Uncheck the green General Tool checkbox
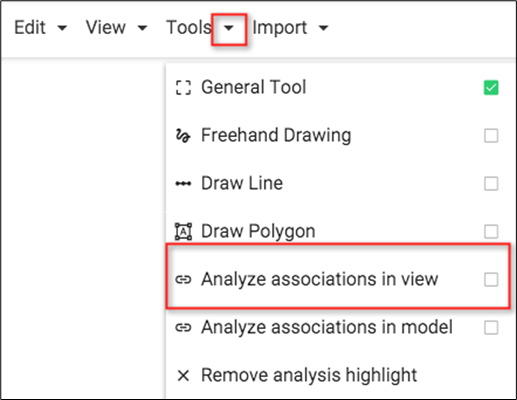Screen dimensions: 517x400 [491, 88]
